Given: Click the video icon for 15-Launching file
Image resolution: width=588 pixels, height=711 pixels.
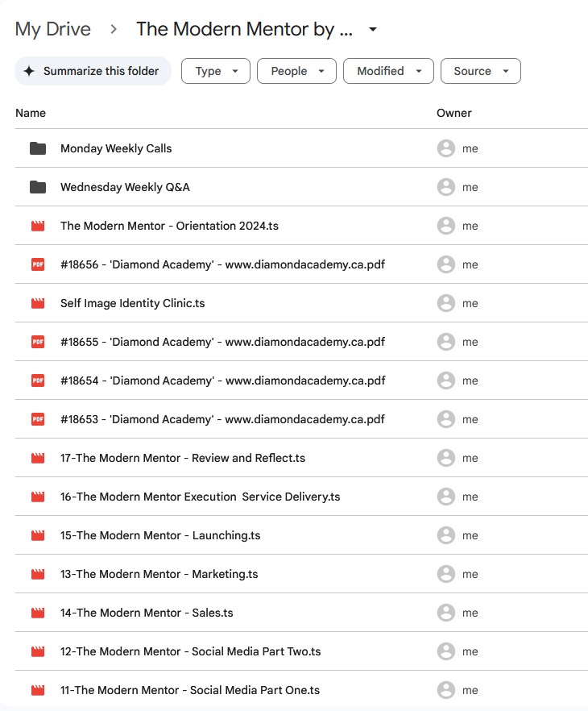Looking at the screenshot, I should click(38, 535).
